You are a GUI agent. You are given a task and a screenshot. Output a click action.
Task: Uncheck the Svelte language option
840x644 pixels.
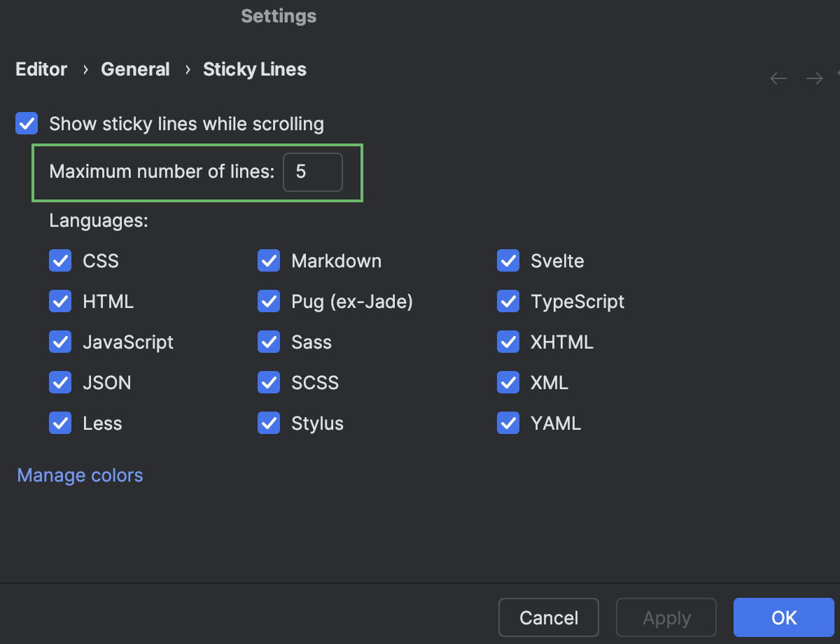coord(508,260)
